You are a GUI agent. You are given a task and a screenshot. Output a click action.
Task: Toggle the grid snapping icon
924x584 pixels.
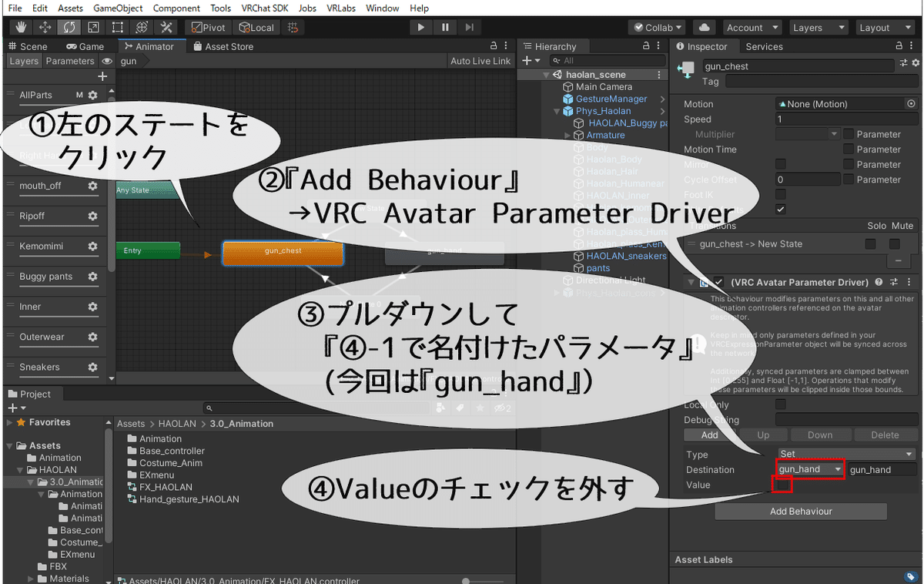(292, 27)
